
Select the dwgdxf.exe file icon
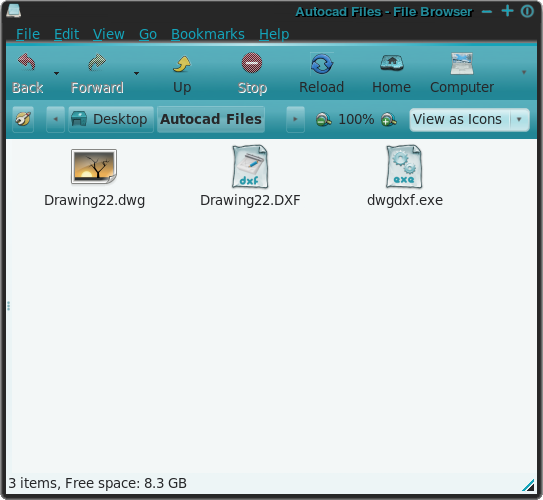(404, 167)
